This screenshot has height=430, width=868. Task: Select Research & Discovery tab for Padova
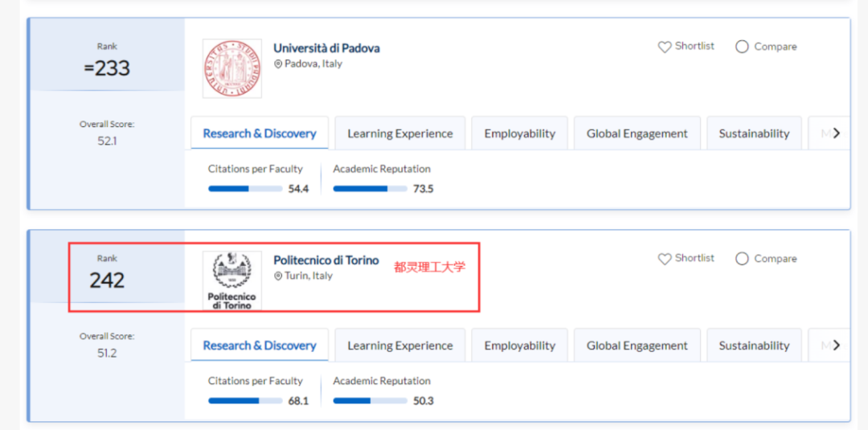coord(259,133)
